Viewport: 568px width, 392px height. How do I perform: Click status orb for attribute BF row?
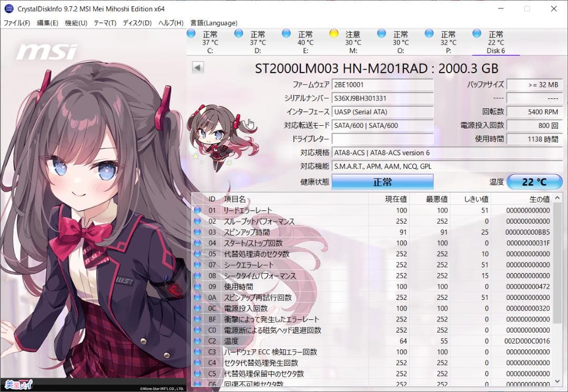click(197, 319)
